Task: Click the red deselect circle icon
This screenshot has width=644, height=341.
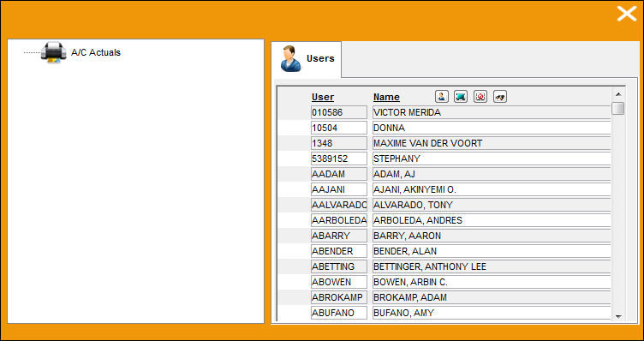Action: coord(480,97)
